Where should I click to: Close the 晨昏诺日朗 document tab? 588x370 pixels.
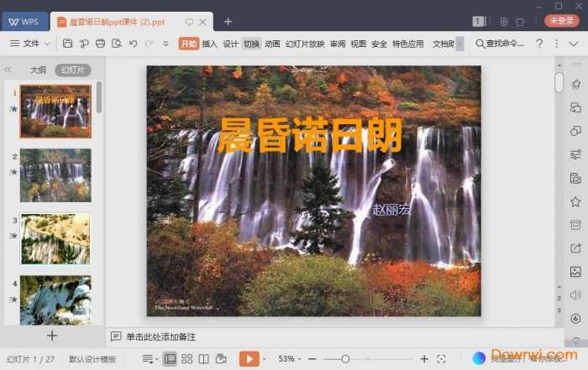(203, 22)
